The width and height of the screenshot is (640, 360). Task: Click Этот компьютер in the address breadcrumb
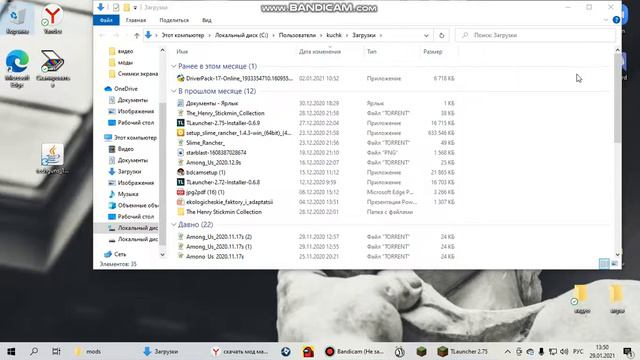pos(182,36)
